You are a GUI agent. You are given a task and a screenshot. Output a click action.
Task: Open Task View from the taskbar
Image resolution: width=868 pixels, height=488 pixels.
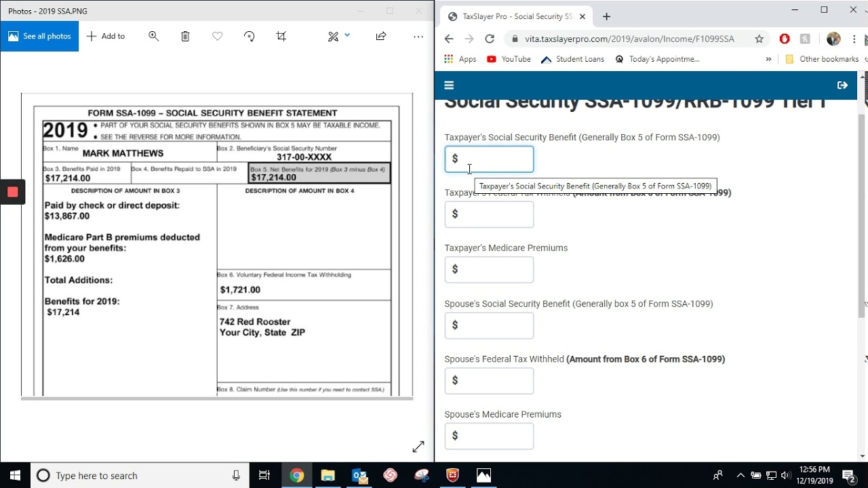[x=264, y=475]
